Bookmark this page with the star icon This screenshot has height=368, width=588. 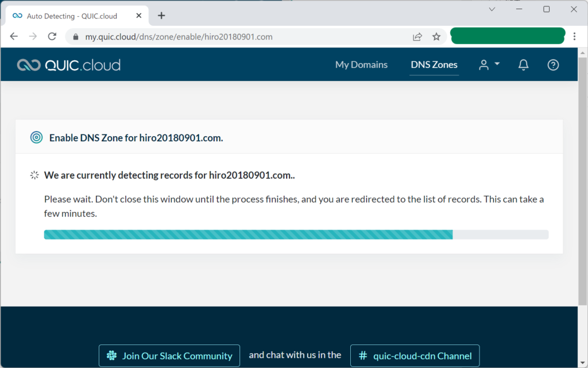click(x=436, y=37)
